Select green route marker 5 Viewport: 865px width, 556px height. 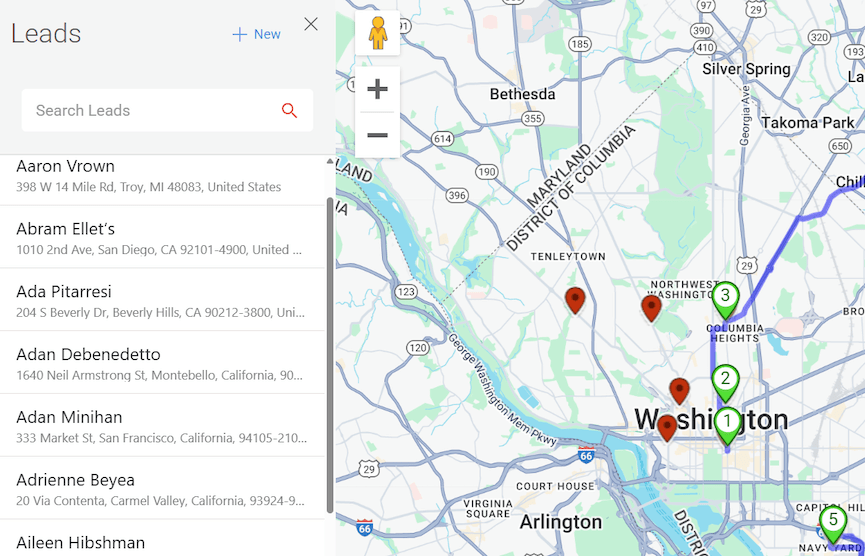833,525
